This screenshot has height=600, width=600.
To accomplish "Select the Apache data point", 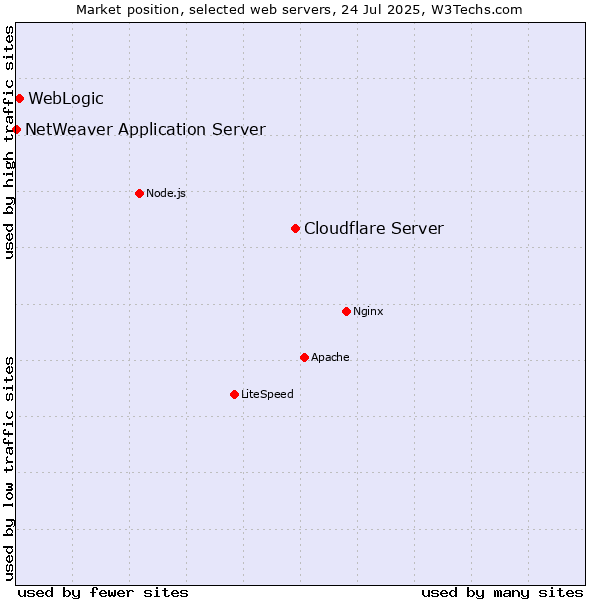I will [x=304, y=358].
